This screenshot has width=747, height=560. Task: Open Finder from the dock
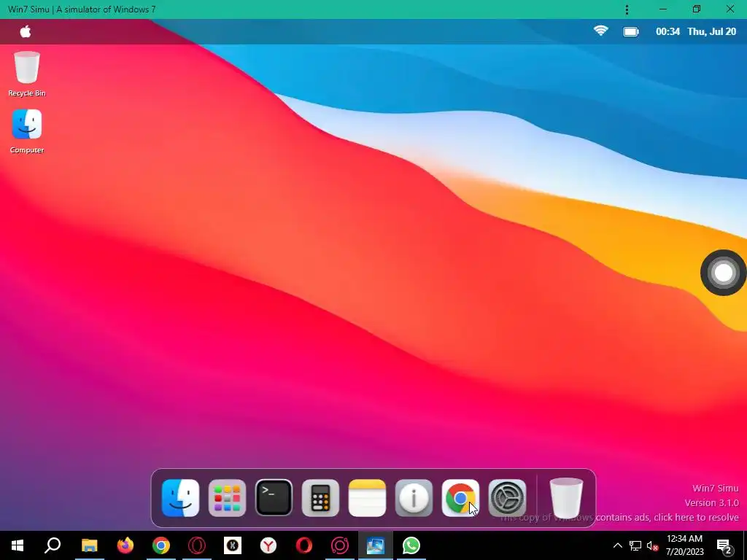(180, 497)
